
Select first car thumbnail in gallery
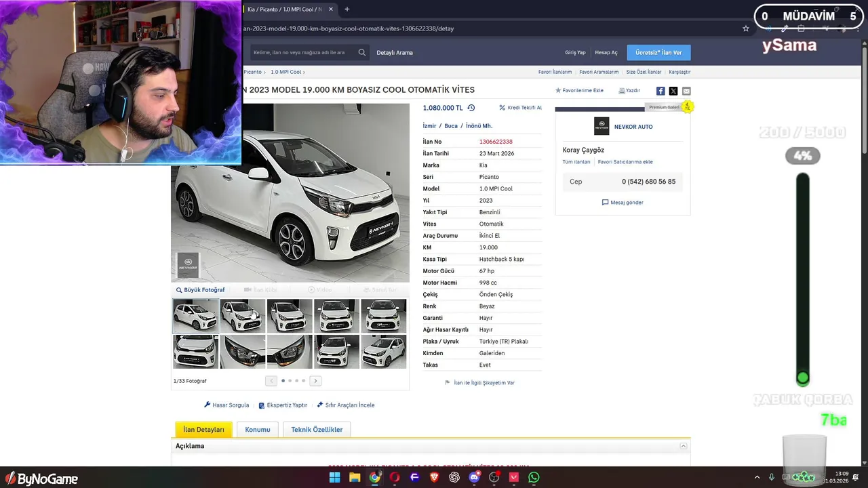(x=195, y=316)
